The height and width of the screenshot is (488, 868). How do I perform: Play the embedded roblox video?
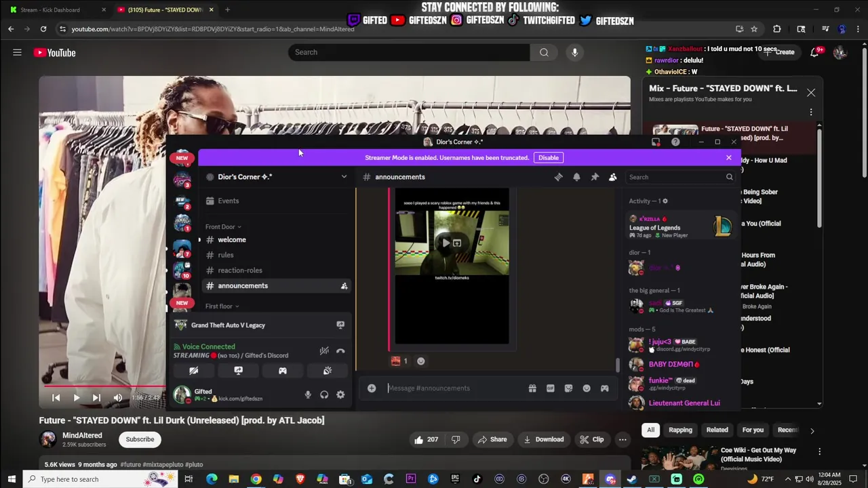click(446, 243)
